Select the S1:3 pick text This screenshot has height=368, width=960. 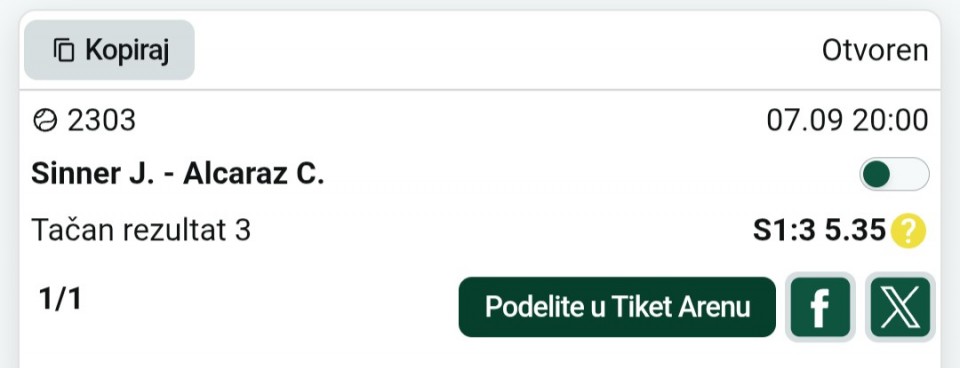click(x=784, y=231)
